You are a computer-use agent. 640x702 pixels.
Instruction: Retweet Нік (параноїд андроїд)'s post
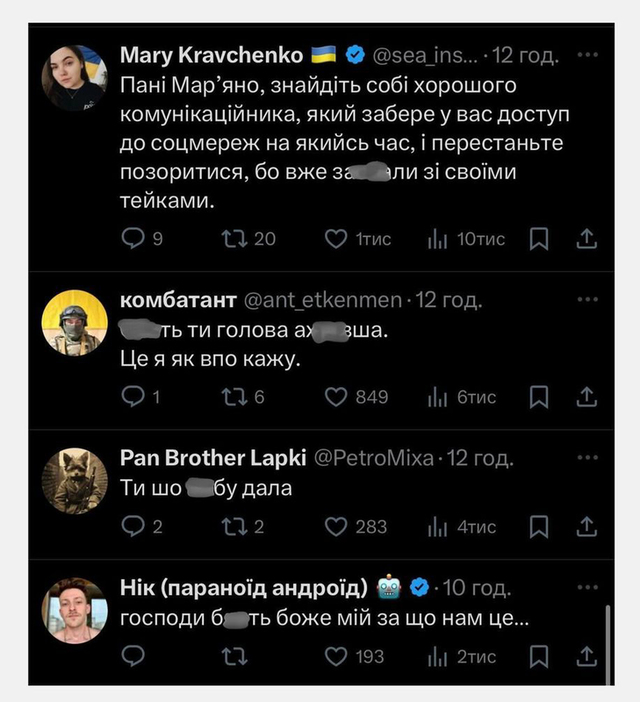click(233, 656)
